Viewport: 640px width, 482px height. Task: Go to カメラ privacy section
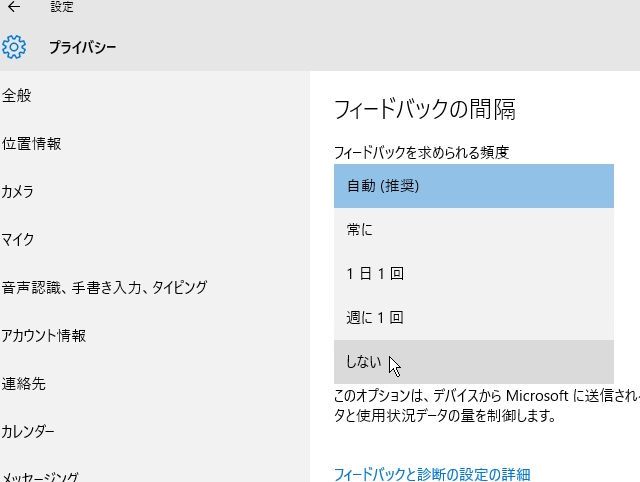[x=17, y=191]
